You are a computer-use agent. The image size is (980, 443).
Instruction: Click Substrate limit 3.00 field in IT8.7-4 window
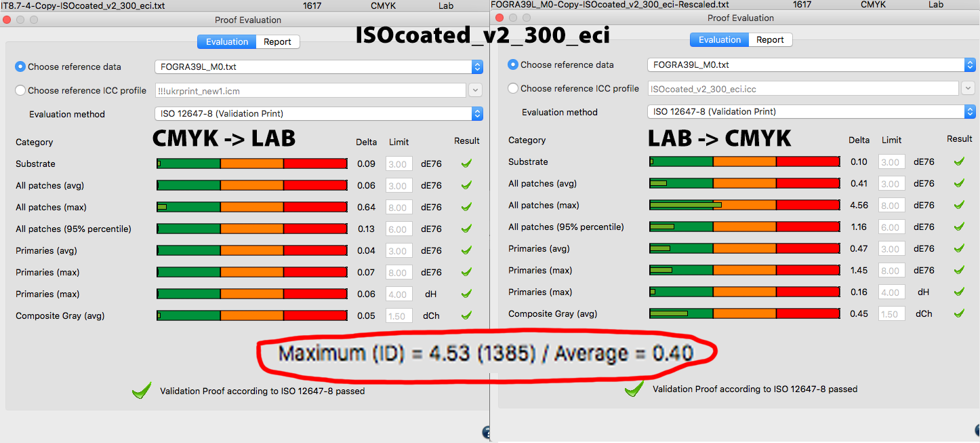399,164
